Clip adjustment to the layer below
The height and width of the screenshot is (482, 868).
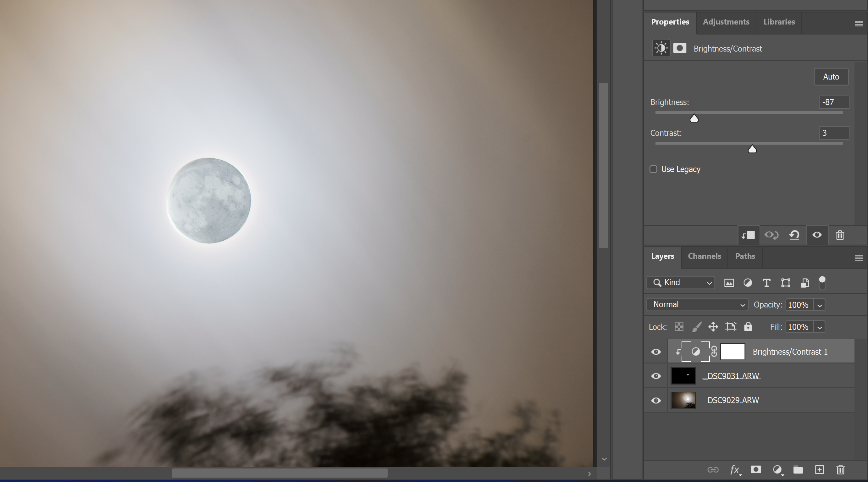point(748,235)
